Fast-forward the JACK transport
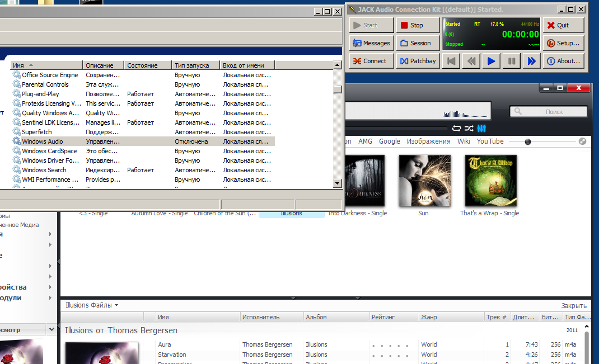Image resolution: width=599 pixels, height=364 pixels. coord(531,61)
